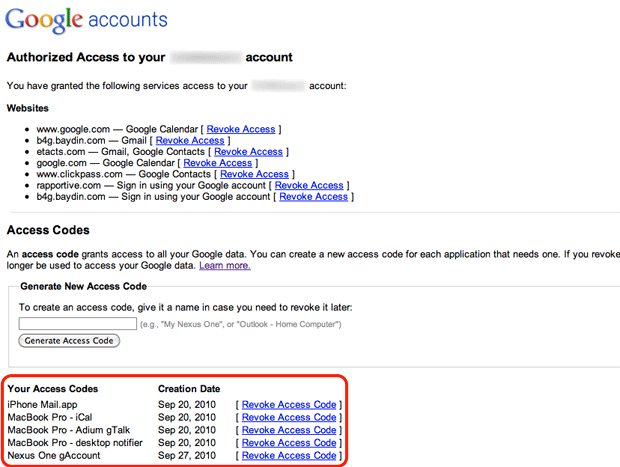Viewport: 620px width, 467px height.
Task: Click the Google accounts logo
Action: pyautogui.click(x=87, y=20)
